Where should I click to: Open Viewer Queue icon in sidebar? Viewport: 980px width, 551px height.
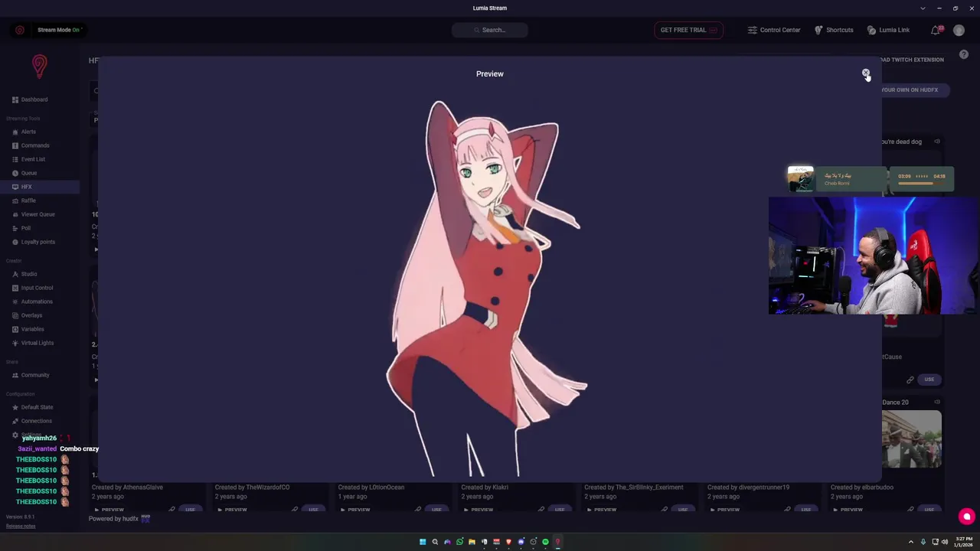(15, 214)
